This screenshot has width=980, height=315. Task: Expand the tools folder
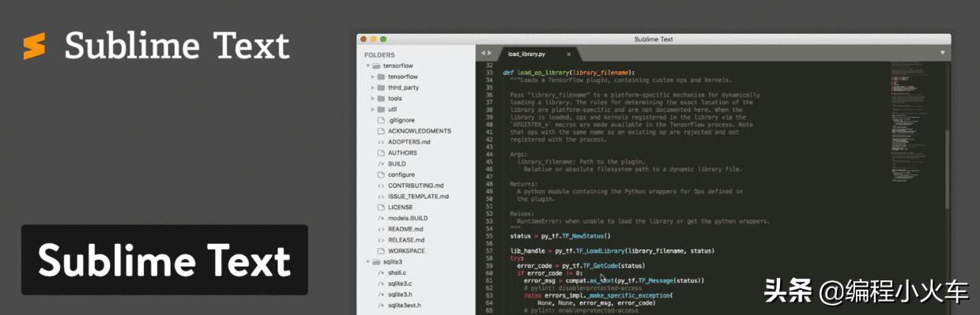click(x=372, y=99)
